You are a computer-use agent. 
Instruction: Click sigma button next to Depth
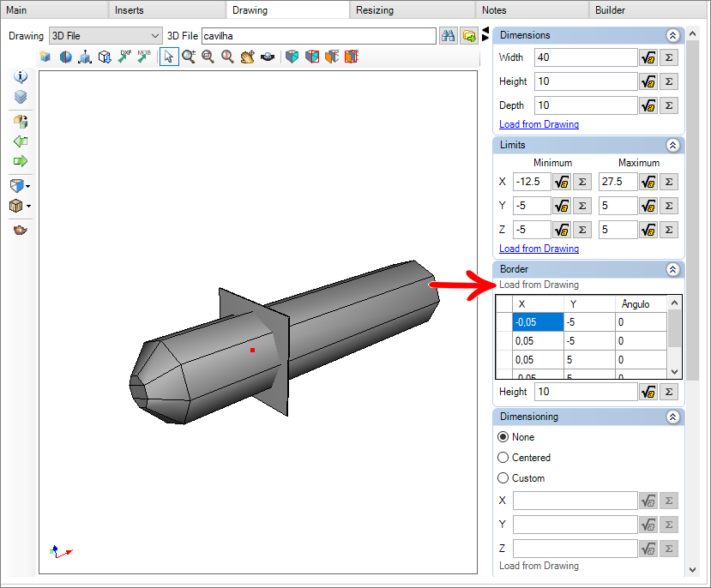pyautogui.click(x=669, y=105)
